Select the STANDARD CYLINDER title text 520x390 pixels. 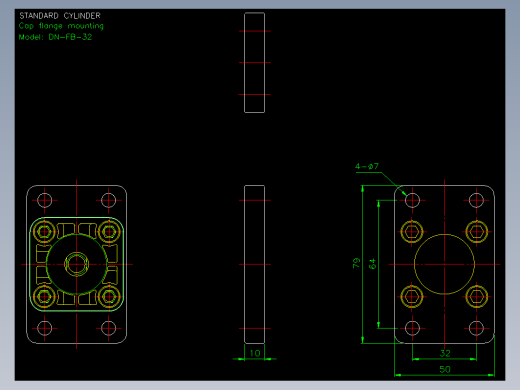(60, 16)
